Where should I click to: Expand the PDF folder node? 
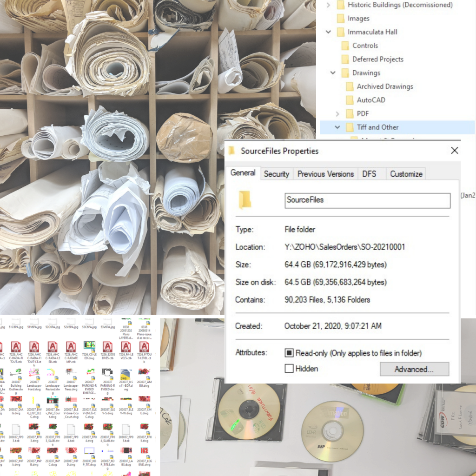337,113
